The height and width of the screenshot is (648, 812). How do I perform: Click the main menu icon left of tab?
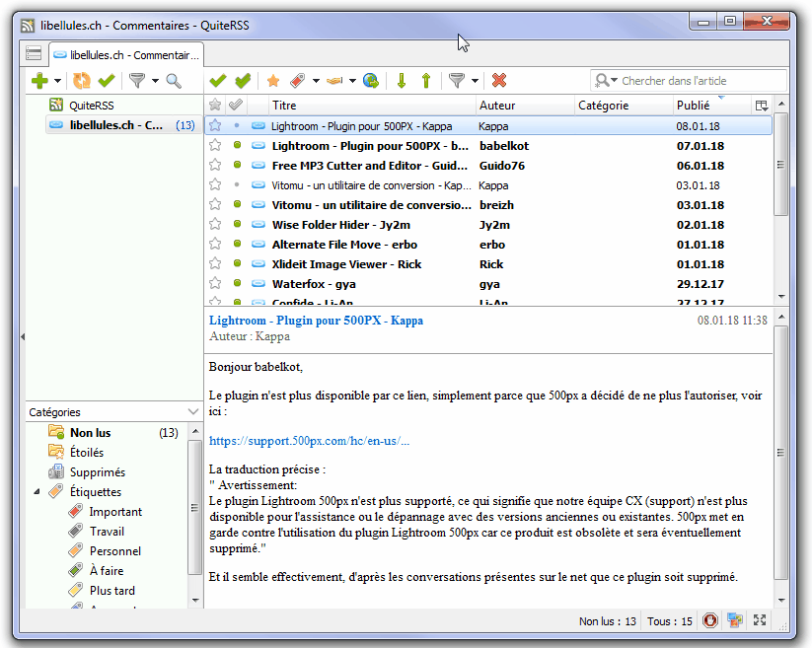point(34,53)
